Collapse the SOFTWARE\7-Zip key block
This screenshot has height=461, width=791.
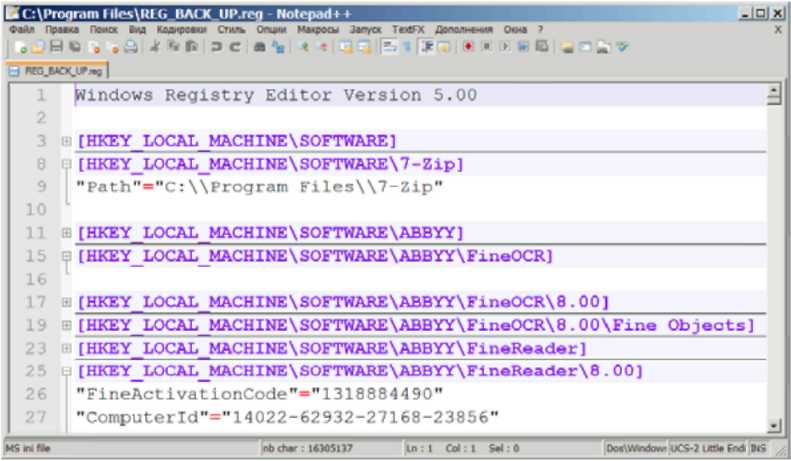point(66,164)
